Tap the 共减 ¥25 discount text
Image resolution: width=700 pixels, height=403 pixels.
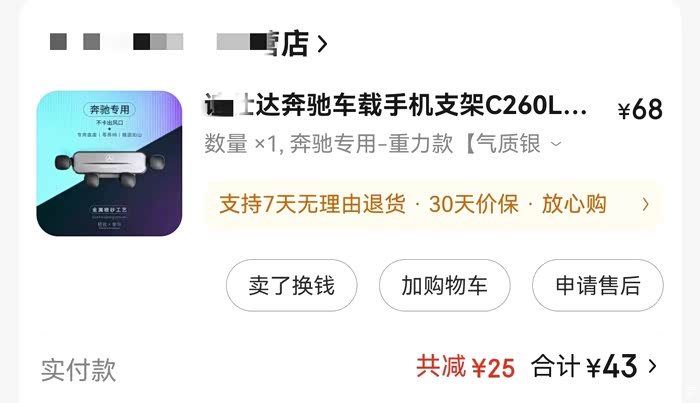tap(466, 367)
